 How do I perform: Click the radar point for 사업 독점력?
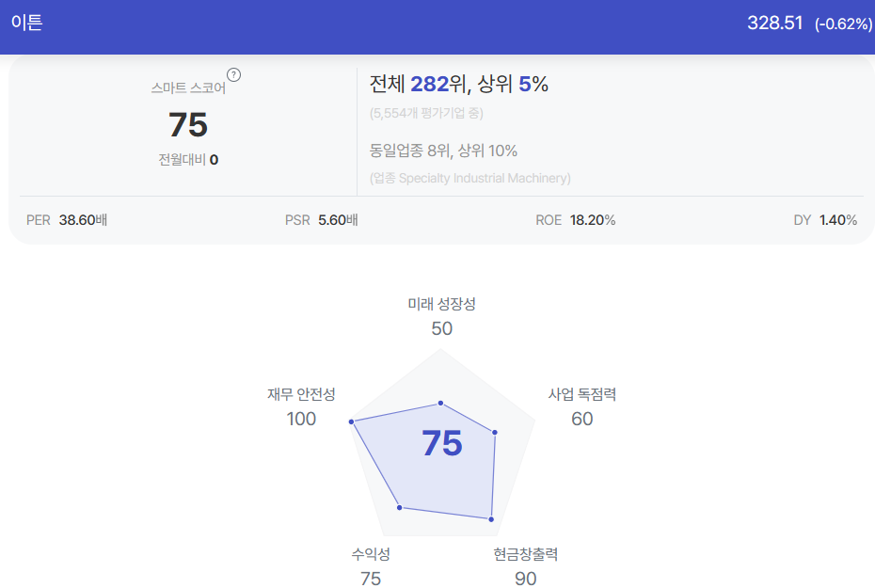(x=494, y=433)
